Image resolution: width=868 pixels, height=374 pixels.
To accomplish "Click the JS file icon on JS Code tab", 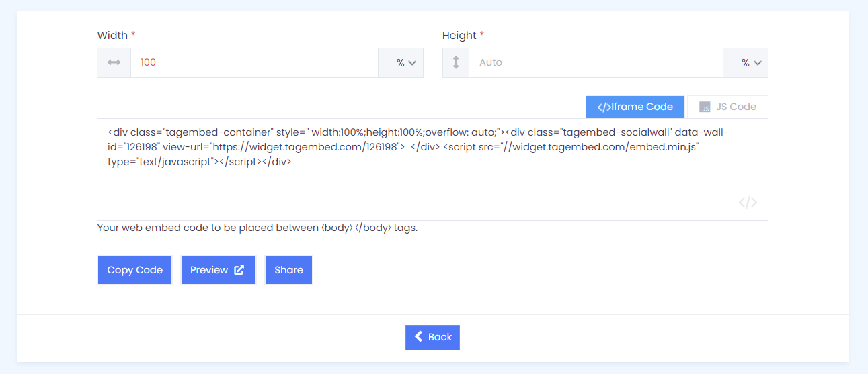I will pos(705,107).
